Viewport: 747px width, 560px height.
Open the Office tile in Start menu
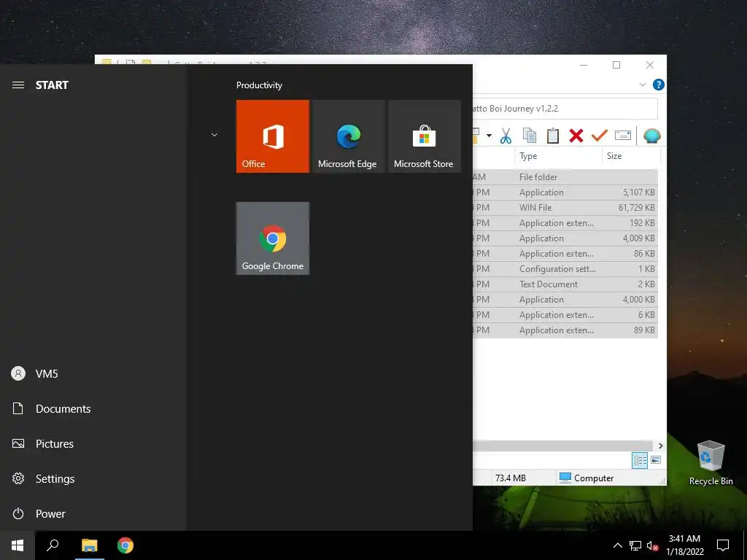point(273,136)
